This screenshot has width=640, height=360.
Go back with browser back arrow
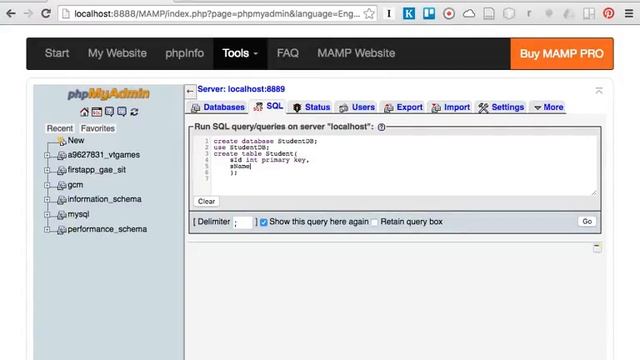[x=11, y=13]
